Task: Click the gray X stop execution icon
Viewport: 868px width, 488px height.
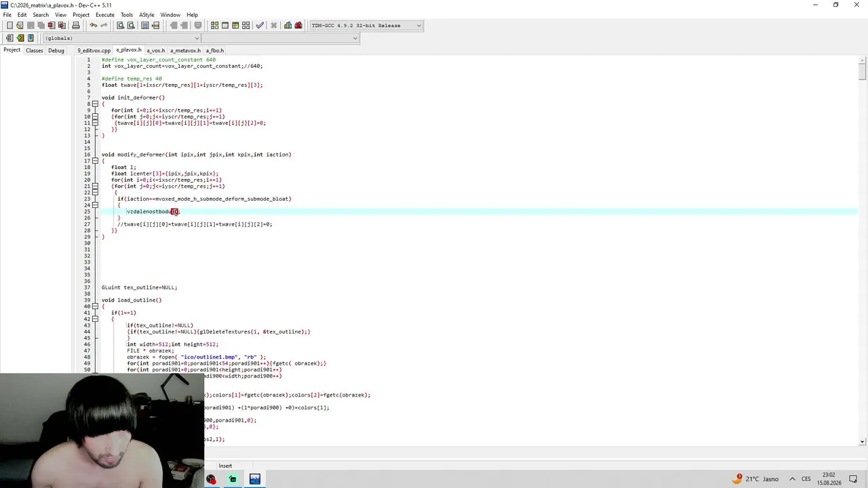Action: pyautogui.click(x=274, y=26)
